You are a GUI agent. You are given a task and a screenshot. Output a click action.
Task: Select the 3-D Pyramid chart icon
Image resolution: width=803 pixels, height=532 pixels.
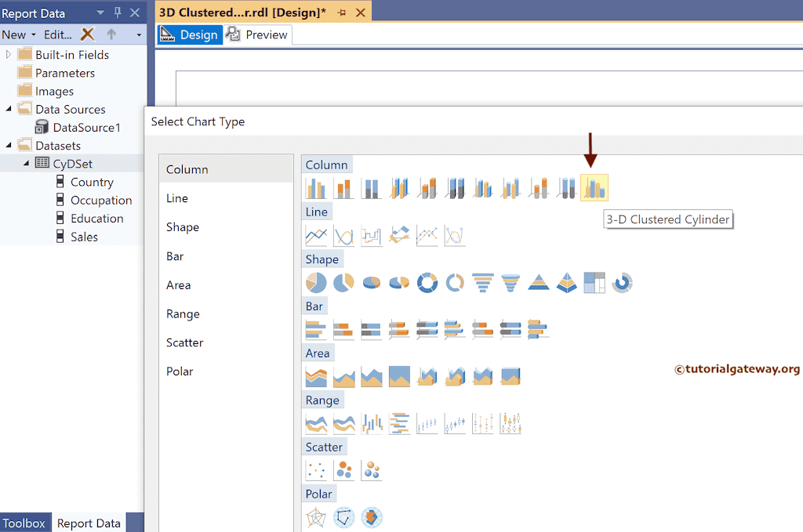[566, 282]
